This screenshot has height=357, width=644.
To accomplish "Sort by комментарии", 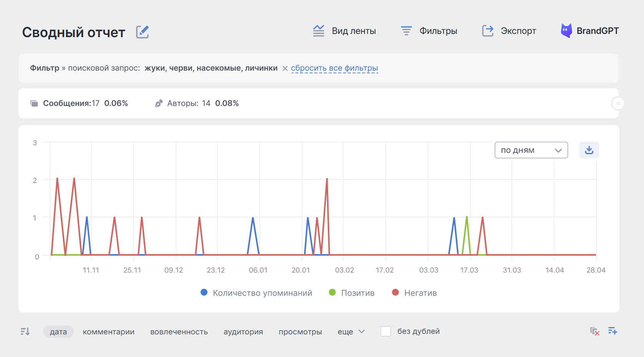I will (x=108, y=332).
